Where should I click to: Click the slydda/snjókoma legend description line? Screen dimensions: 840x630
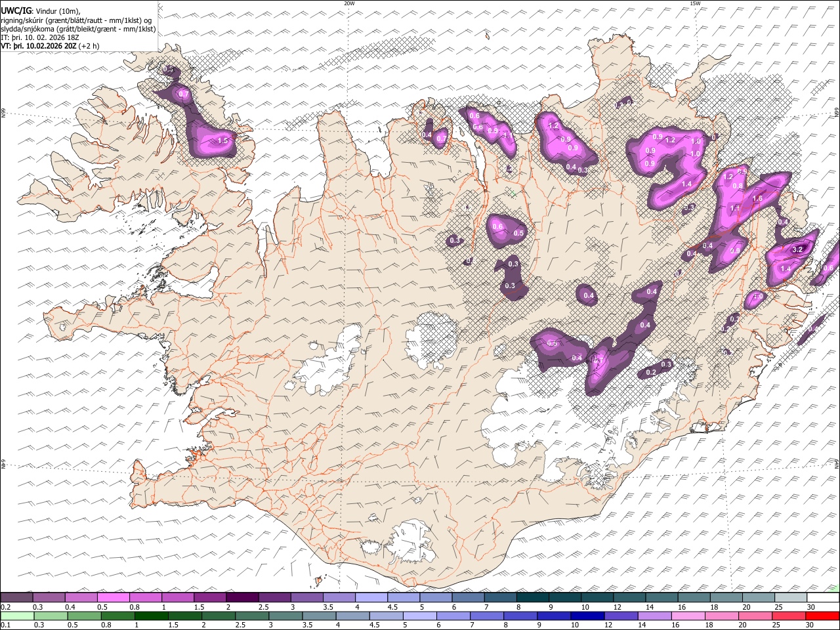(x=79, y=29)
